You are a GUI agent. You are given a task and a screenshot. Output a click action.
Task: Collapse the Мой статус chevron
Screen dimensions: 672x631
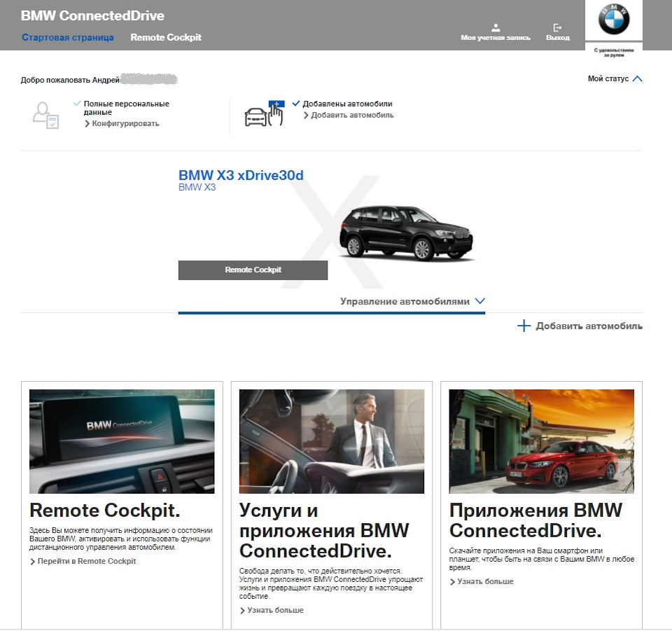(x=637, y=79)
